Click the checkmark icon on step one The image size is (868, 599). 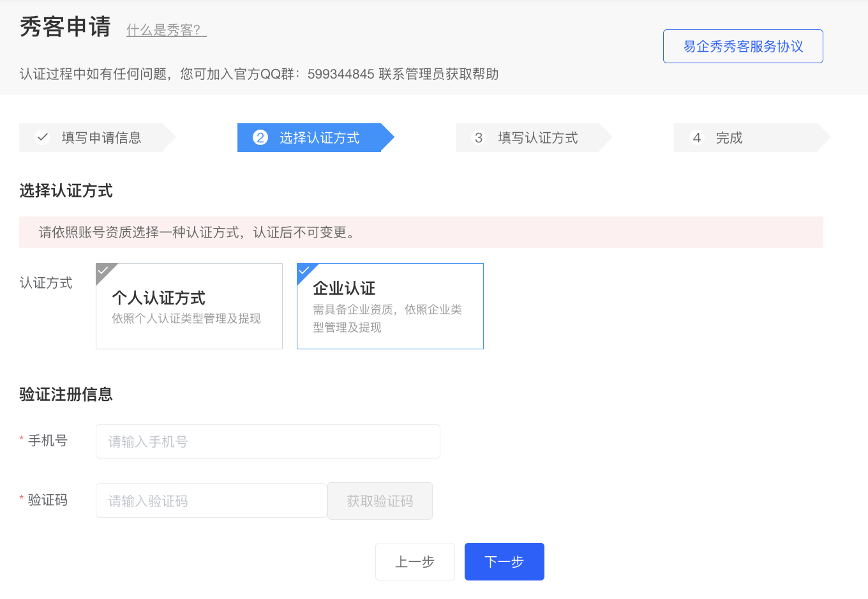pos(42,137)
